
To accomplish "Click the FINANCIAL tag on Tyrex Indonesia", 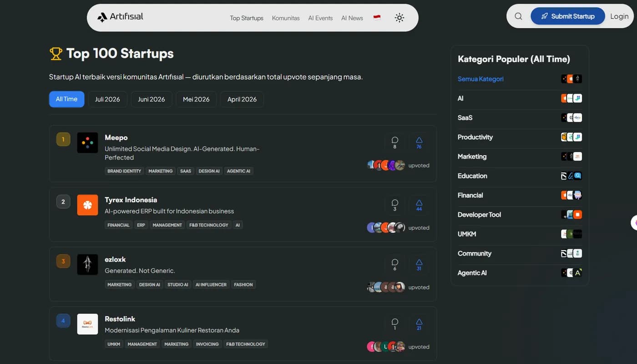I will (x=118, y=225).
